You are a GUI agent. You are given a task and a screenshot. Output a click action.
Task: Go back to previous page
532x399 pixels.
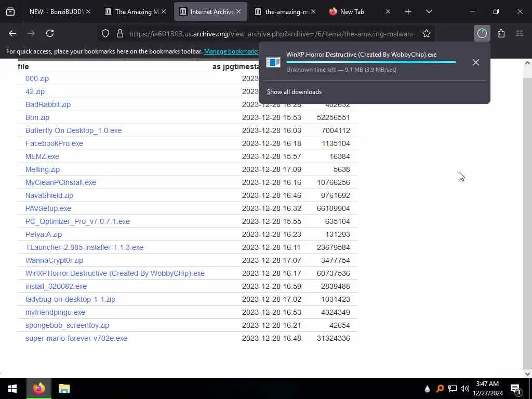12,33
